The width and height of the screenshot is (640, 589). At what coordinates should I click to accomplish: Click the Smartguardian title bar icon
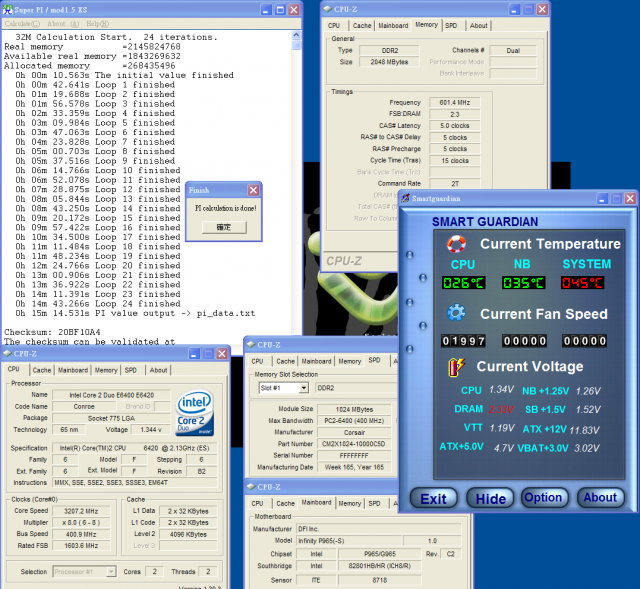405,198
